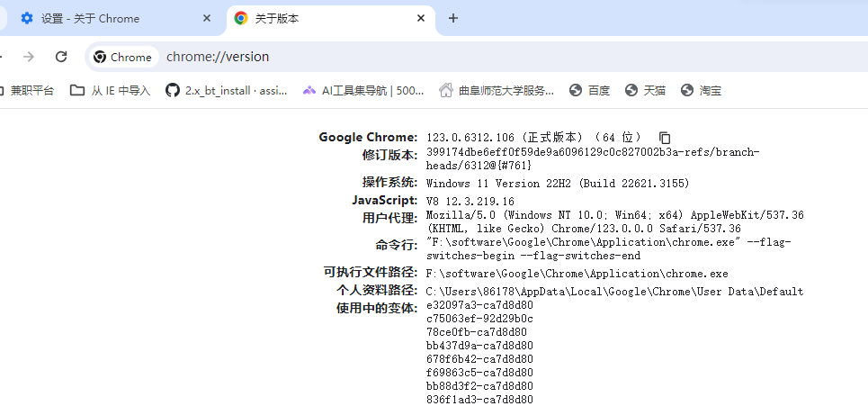Open the GitHub 2.x_bt_install bookmark
This screenshot has width=868, height=406.
227,90
